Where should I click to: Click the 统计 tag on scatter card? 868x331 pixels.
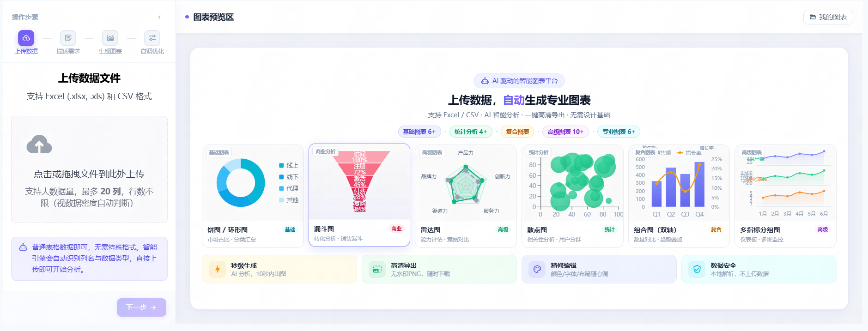point(610,229)
